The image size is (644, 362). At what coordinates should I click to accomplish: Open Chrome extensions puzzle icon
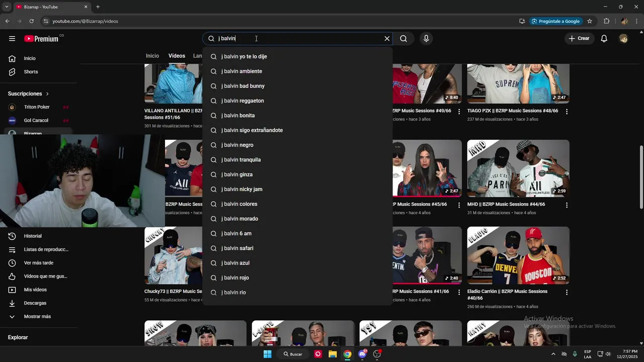607,21
